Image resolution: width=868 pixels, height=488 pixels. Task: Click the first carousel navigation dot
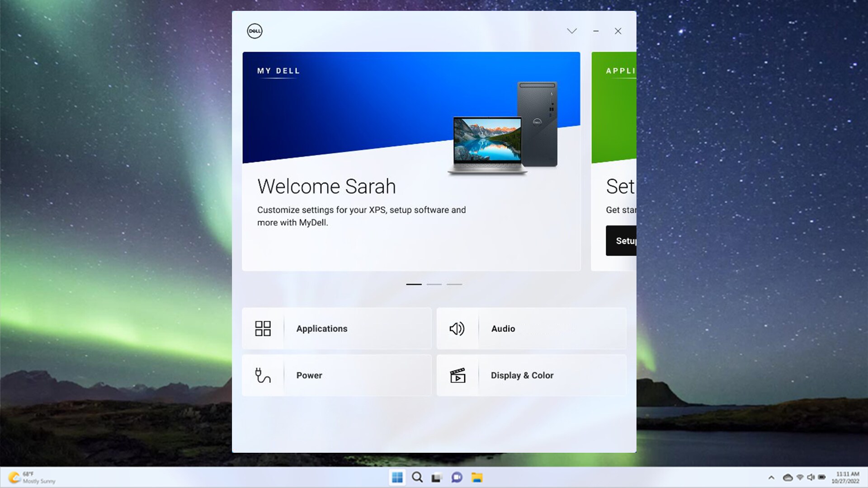pyautogui.click(x=414, y=284)
